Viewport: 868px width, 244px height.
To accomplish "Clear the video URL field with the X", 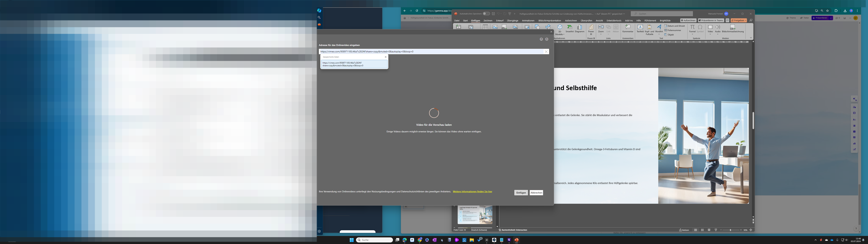I will (546, 52).
